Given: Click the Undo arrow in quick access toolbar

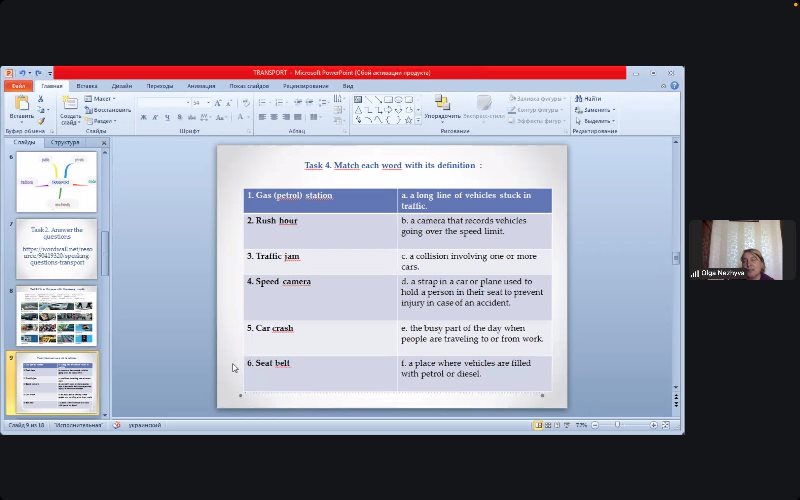Looking at the screenshot, I should tap(22, 73).
